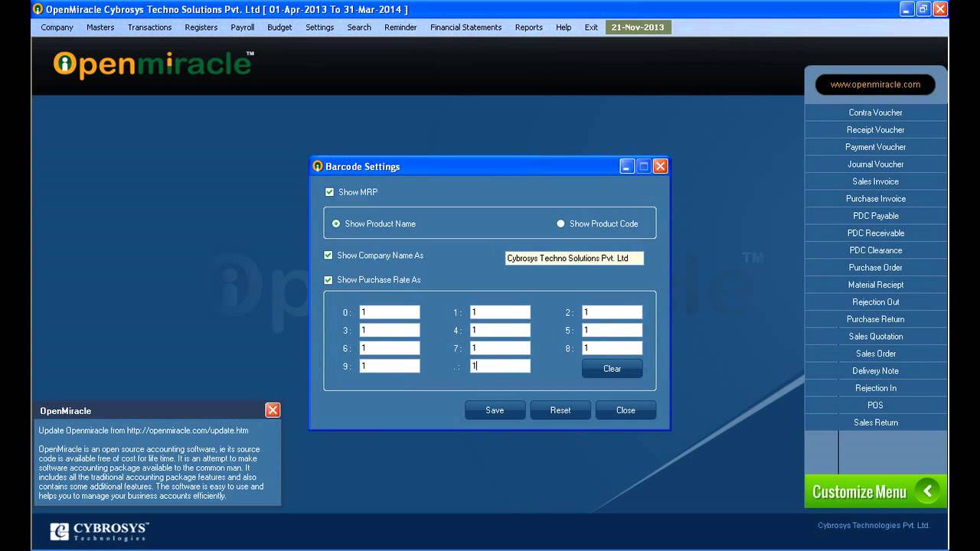This screenshot has width=980, height=551.
Task: Open the Help menu
Action: [x=563, y=28]
